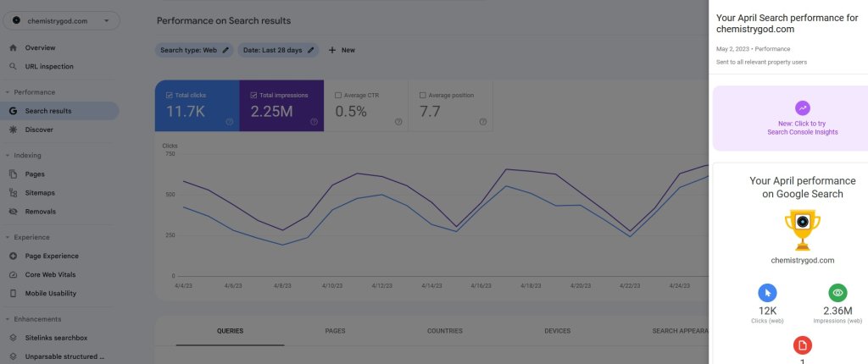
Task: Click help icon on Total impressions card
Action: click(x=314, y=122)
